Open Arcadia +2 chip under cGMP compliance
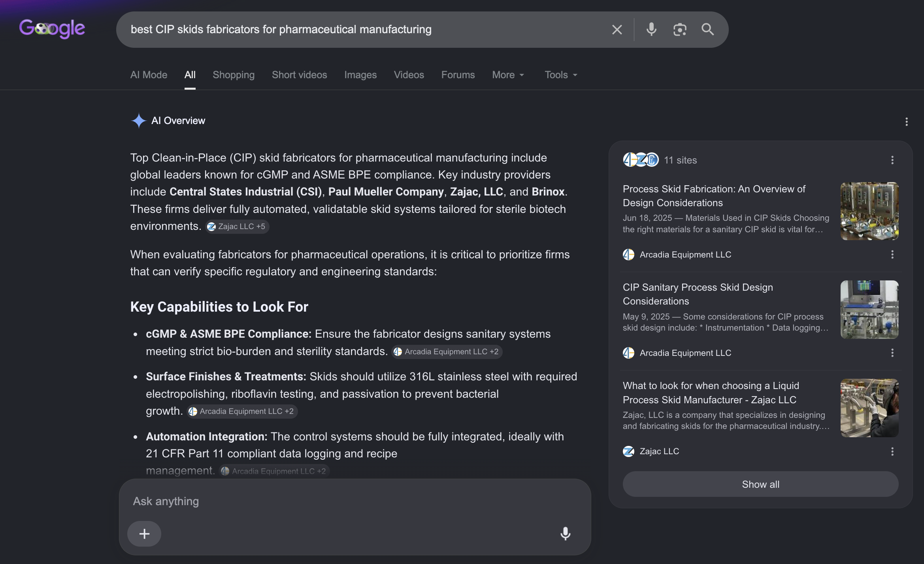924x564 pixels. click(447, 352)
